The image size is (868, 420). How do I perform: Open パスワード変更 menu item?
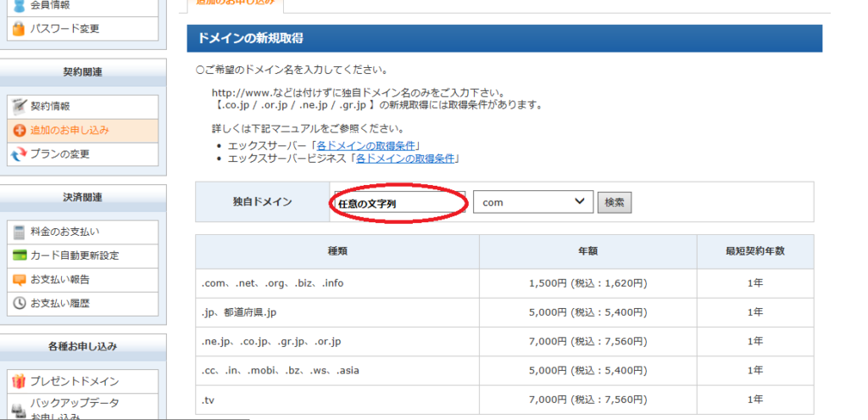click(x=65, y=29)
